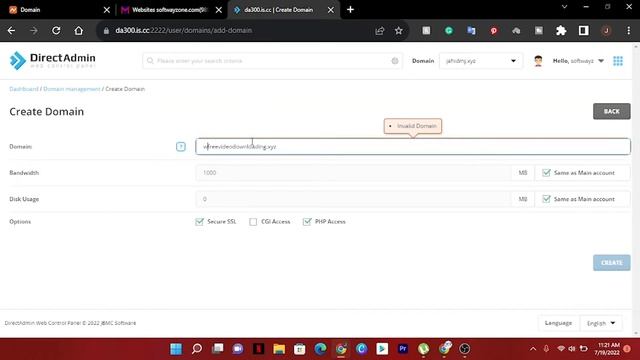Click into the Domain name input field
The width and height of the screenshot is (640, 360).
click(x=413, y=147)
